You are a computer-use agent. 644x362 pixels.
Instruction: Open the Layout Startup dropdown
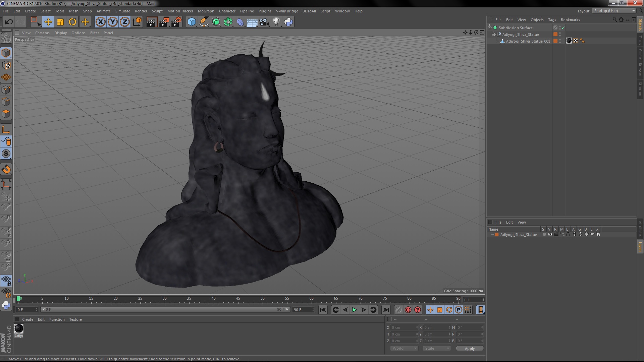[614, 11]
